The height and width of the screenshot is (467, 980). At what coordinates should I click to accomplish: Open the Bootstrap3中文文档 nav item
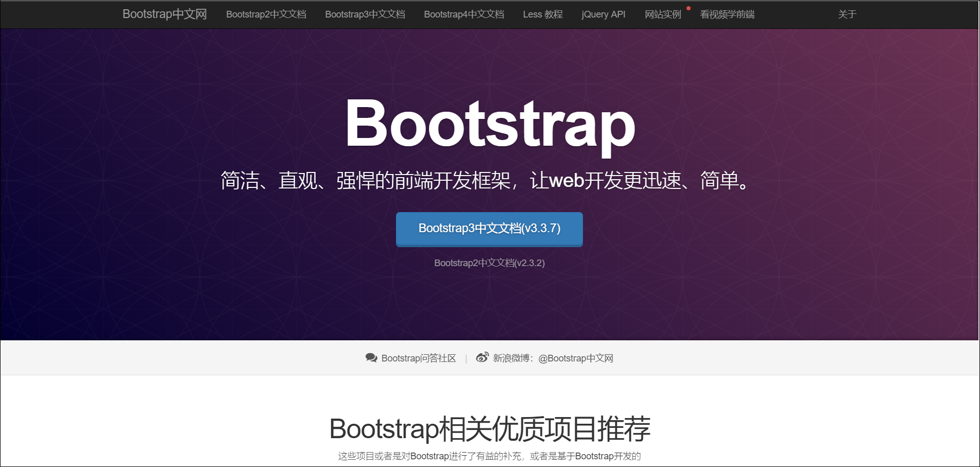coord(365,14)
